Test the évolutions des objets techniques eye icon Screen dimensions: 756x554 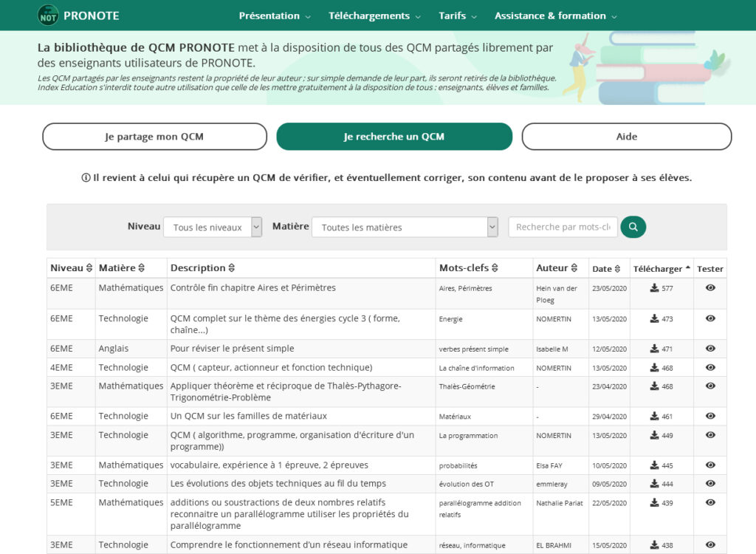tap(710, 484)
